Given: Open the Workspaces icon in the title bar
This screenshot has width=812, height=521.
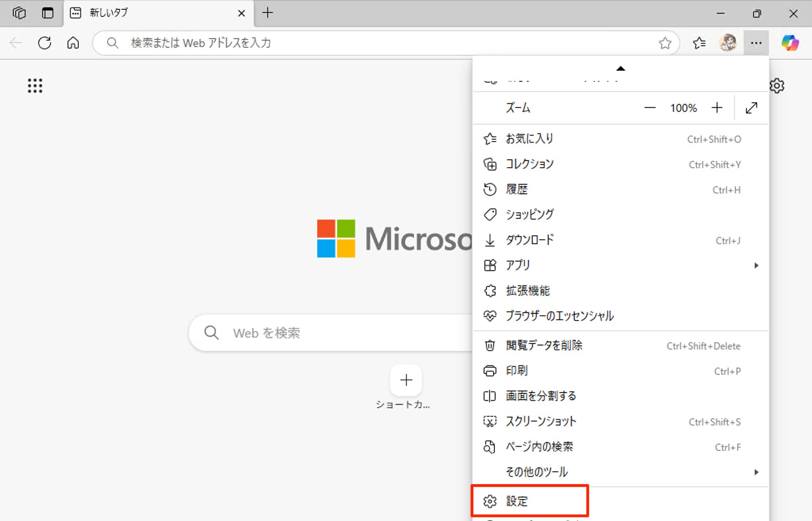Looking at the screenshot, I should (x=19, y=13).
